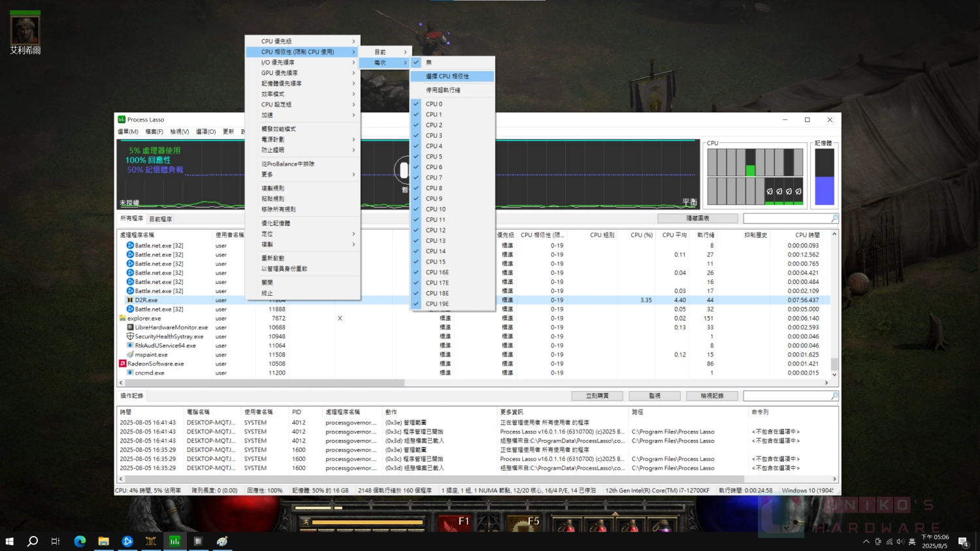980x551 pixels.
Task: Open Windows taskbar search
Action: click(x=32, y=541)
